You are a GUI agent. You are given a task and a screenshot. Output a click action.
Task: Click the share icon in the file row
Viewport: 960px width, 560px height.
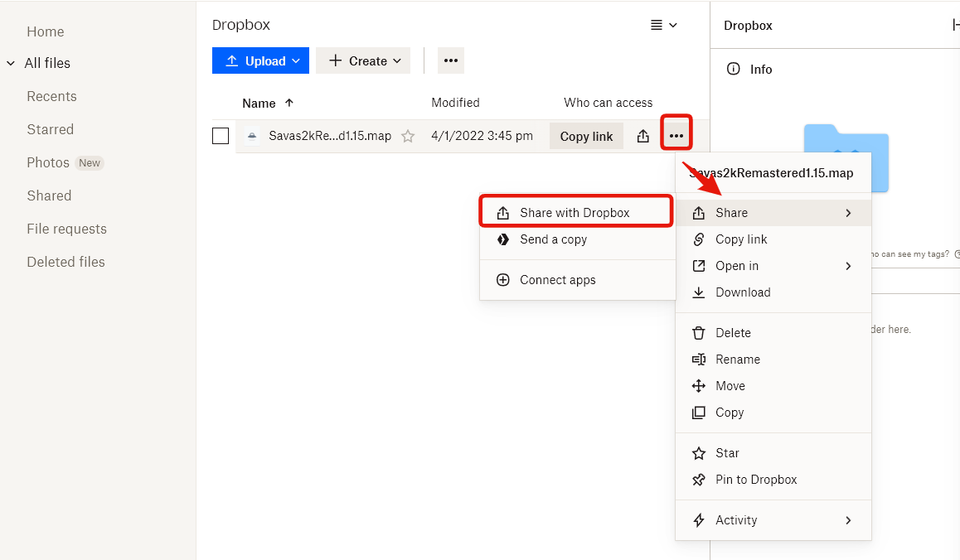[x=642, y=136]
